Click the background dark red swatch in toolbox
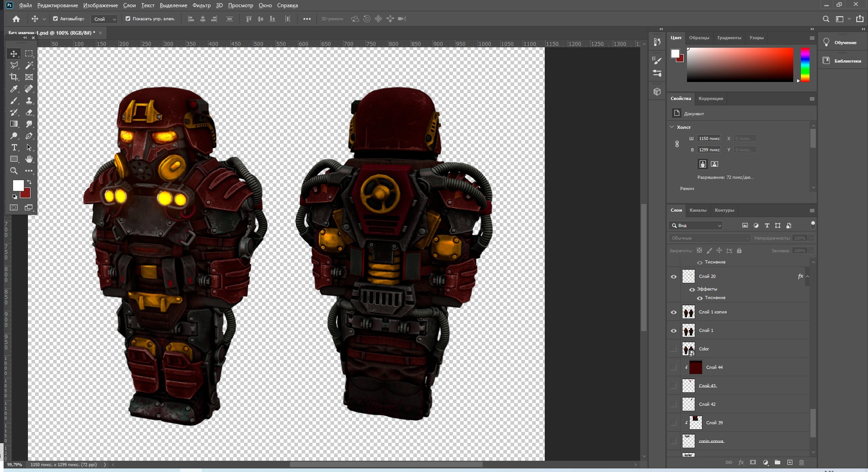The image size is (868, 472). pos(27,195)
